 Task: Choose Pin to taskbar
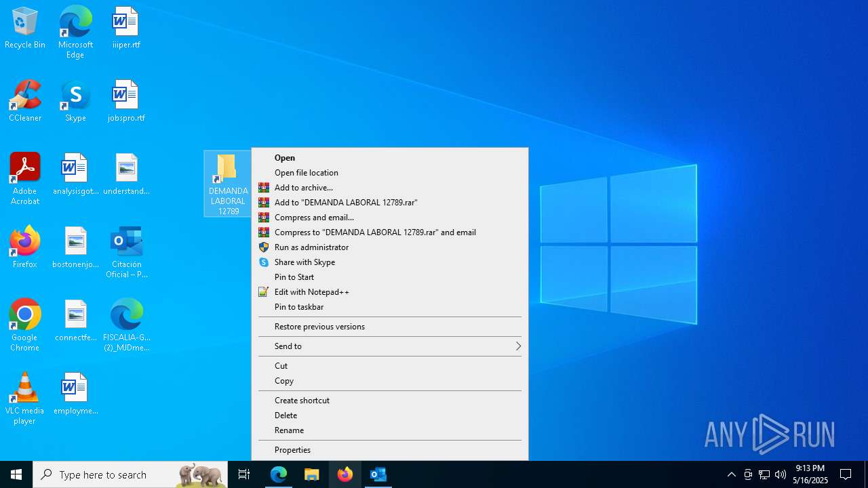[390, 307]
